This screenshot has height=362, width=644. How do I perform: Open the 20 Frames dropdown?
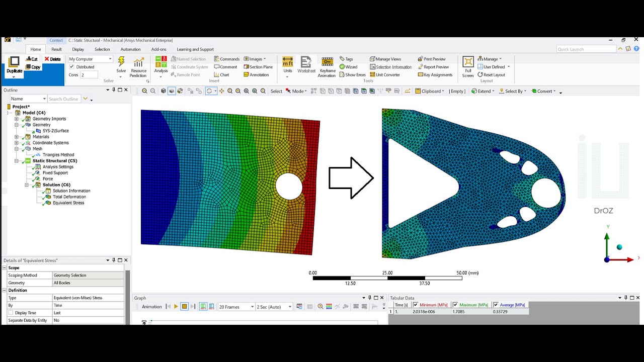click(236, 307)
